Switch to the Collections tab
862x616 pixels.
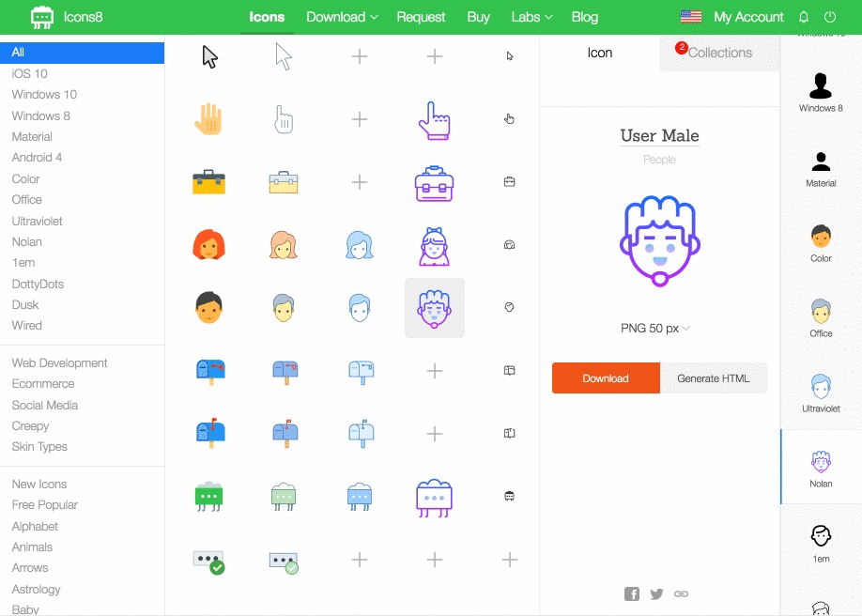coord(719,54)
